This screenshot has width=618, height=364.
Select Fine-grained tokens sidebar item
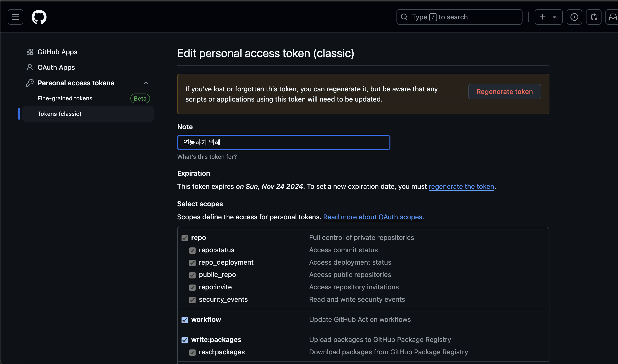pos(65,98)
